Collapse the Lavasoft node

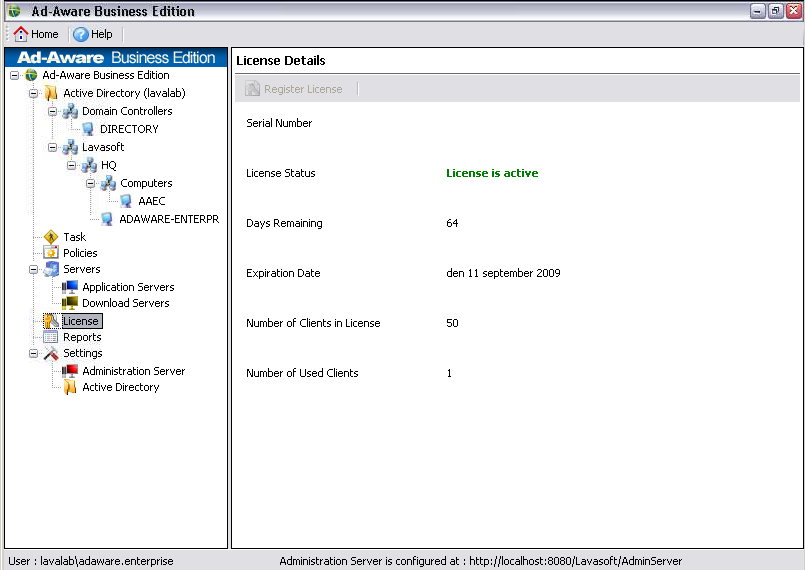click(x=52, y=147)
